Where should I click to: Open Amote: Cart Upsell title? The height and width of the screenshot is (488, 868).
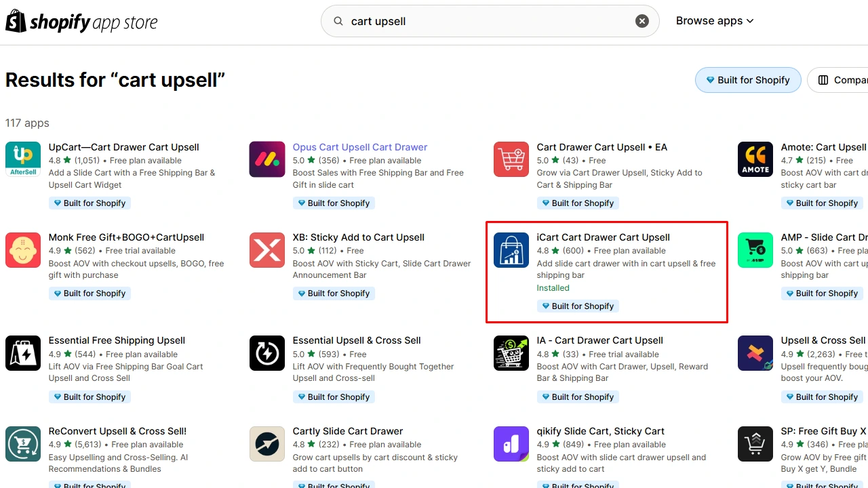tap(824, 147)
